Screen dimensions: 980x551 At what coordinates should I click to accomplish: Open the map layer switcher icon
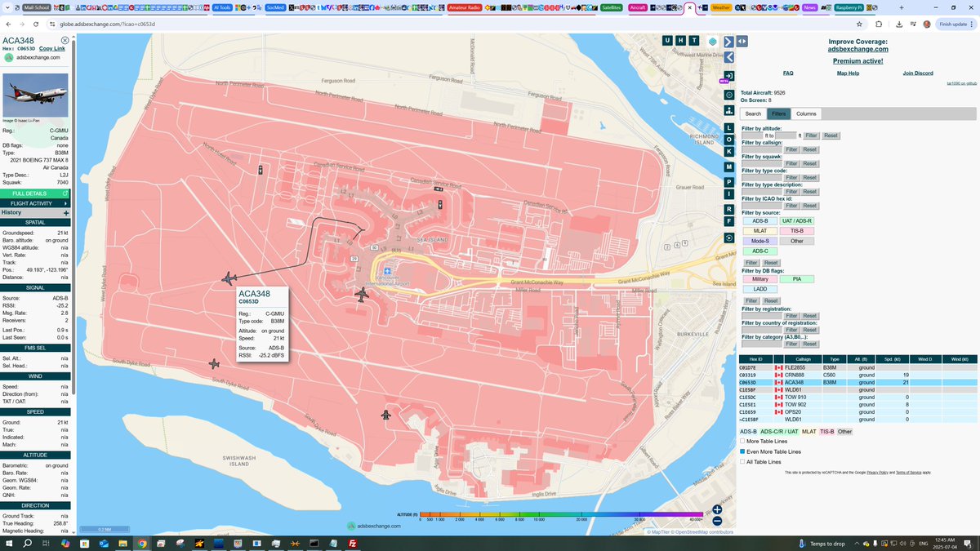pos(712,41)
